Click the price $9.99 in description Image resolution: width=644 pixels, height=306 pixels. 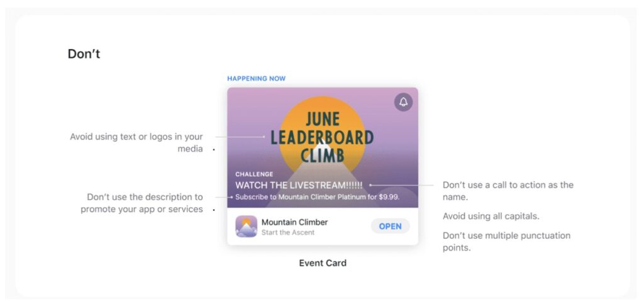389,197
